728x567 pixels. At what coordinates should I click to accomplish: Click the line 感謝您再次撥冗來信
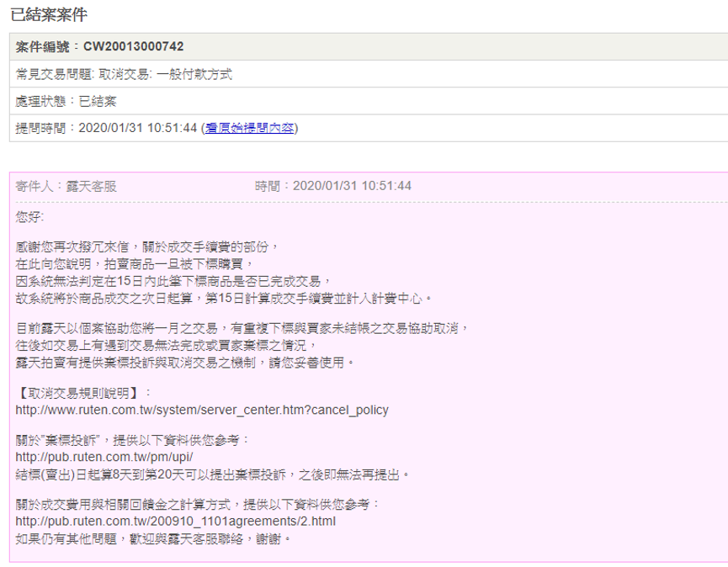pos(146,246)
